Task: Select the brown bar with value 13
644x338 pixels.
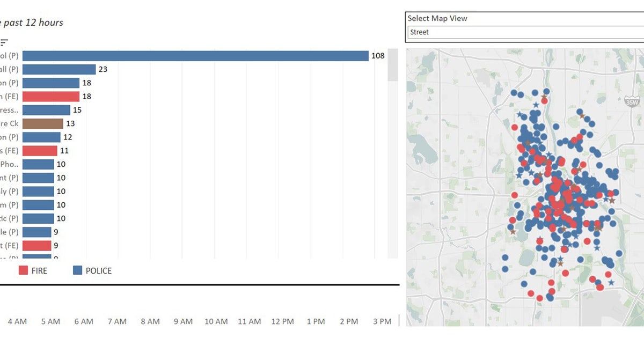Action: (43, 123)
